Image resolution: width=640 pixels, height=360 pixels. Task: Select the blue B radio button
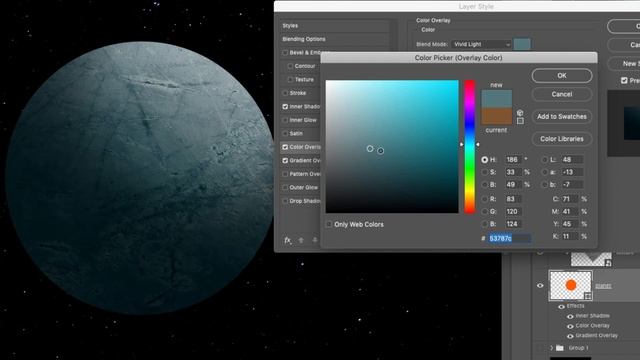[484, 224]
